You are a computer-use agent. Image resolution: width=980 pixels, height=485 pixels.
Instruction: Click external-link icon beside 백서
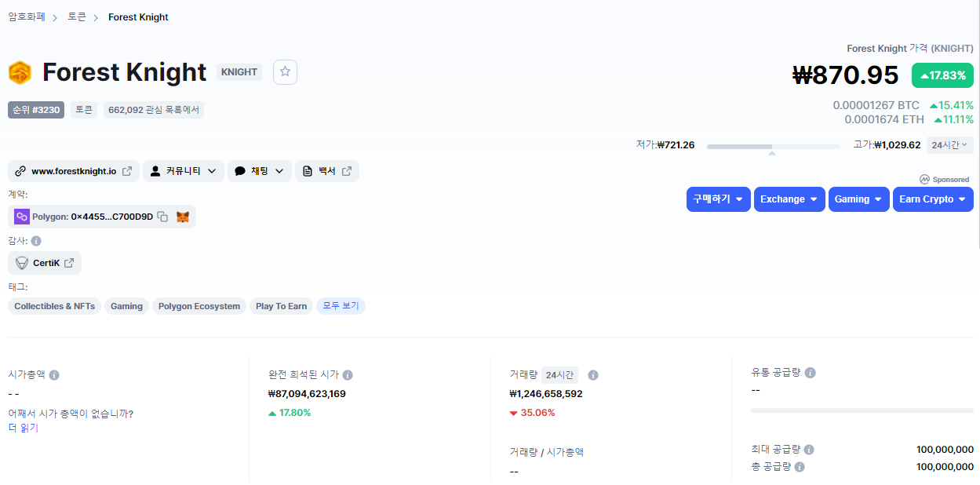tap(347, 171)
